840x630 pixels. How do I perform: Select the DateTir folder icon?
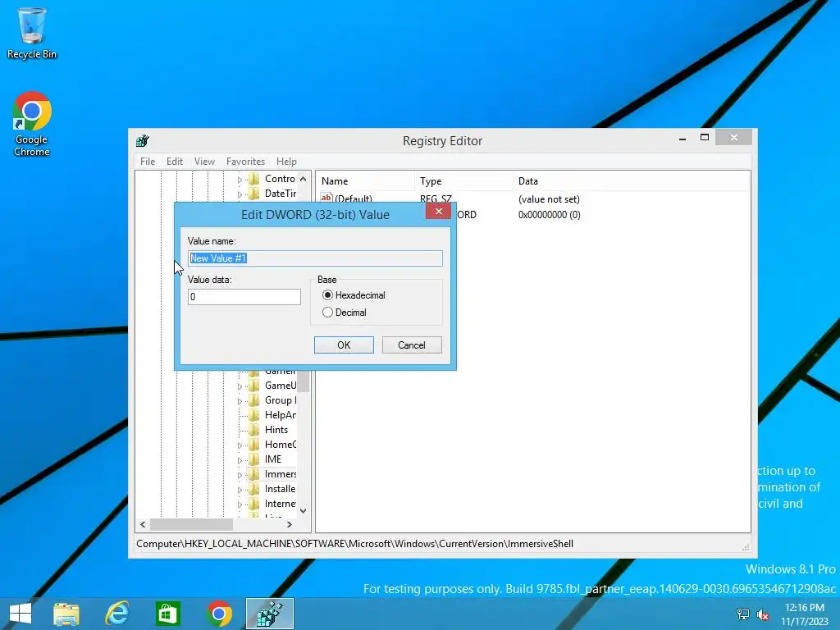pyautogui.click(x=254, y=194)
